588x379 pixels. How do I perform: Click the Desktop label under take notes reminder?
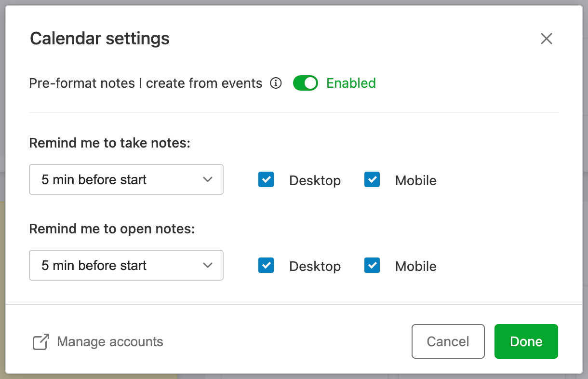pos(315,180)
